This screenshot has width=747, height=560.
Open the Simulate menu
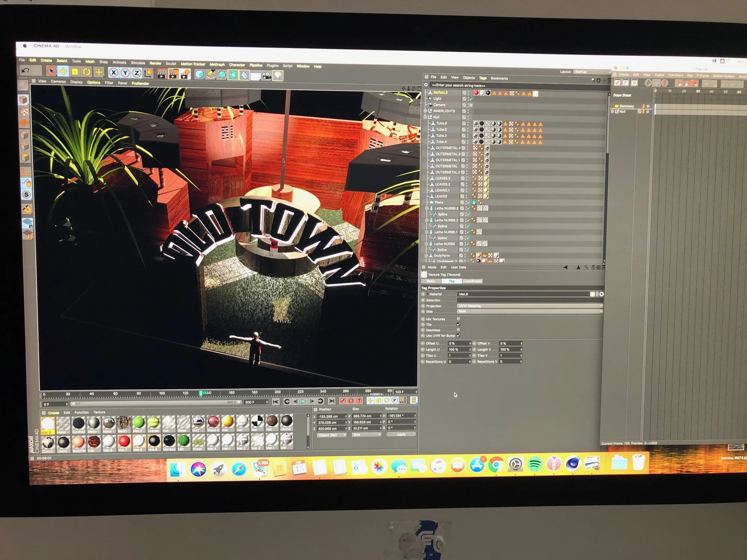pyautogui.click(x=138, y=63)
